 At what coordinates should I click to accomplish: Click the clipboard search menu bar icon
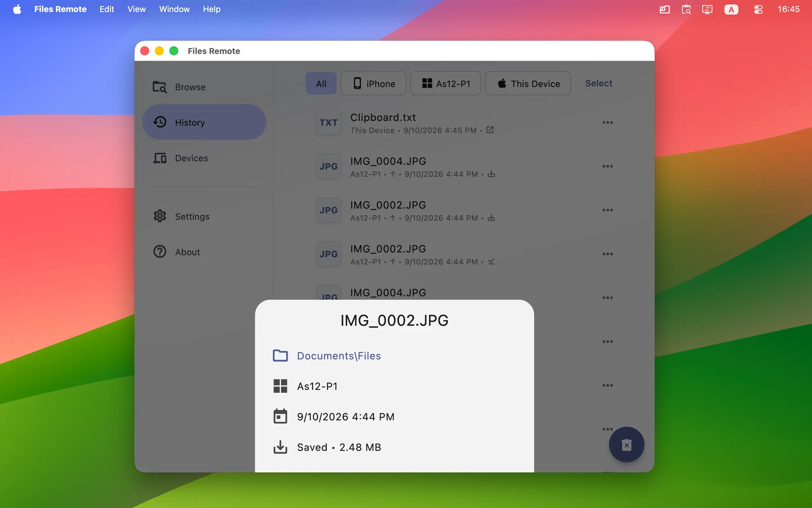point(686,9)
